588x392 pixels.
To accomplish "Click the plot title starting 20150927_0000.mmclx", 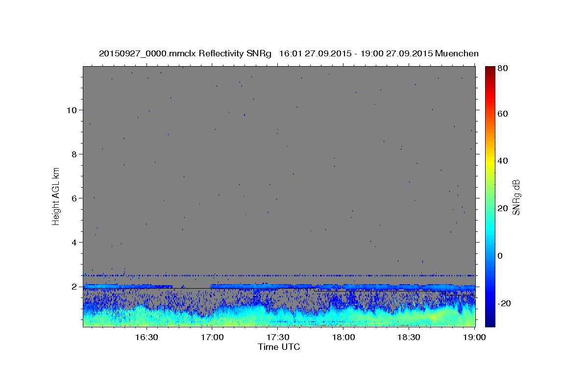I will (x=289, y=54).
